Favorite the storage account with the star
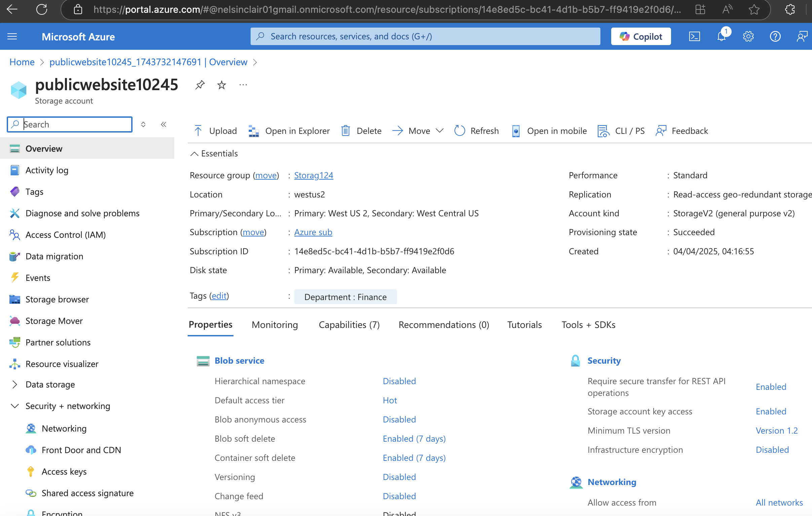Image resolution: width=812 pixels, height=516 pixels. (222, 85)
